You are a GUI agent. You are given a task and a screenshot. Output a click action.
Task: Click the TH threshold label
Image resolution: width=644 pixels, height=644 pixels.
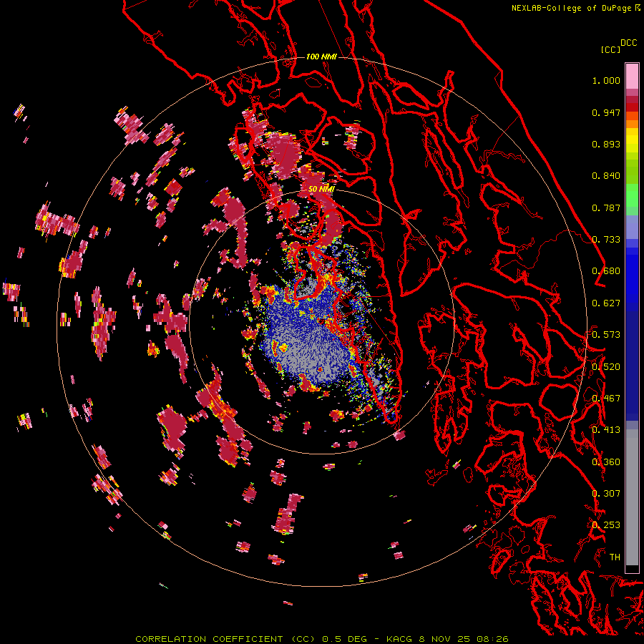pyautogui.click(x=615, y=557)
